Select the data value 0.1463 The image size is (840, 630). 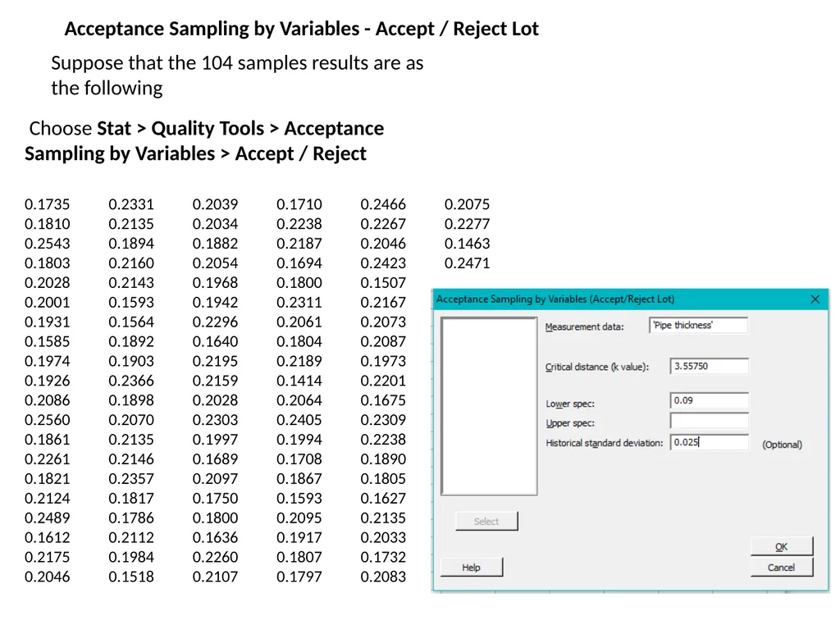467,243
